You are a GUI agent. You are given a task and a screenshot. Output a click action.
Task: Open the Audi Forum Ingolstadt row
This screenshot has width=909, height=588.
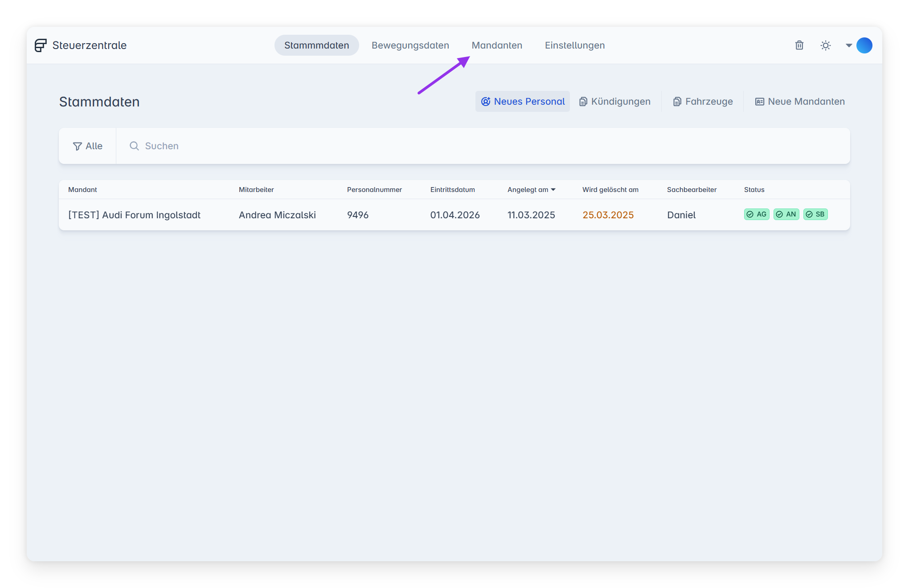[x=134, y=215]
